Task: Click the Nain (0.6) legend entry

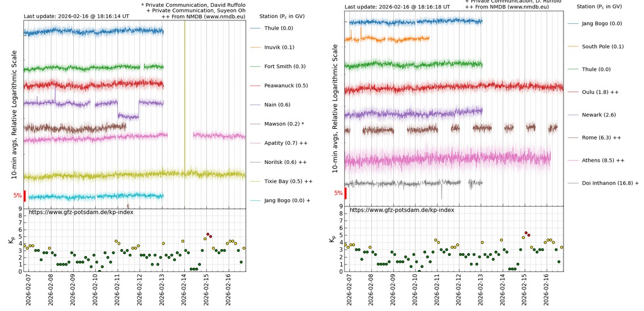Action: coord(277,105)
